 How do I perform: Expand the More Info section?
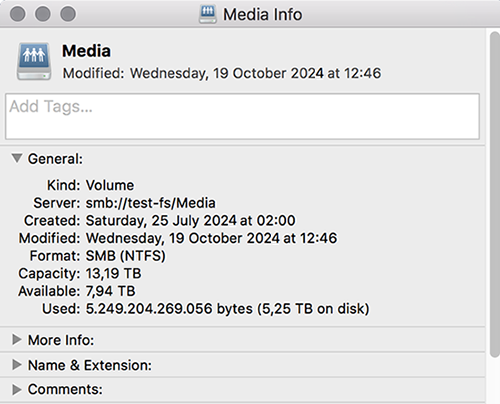17,340
